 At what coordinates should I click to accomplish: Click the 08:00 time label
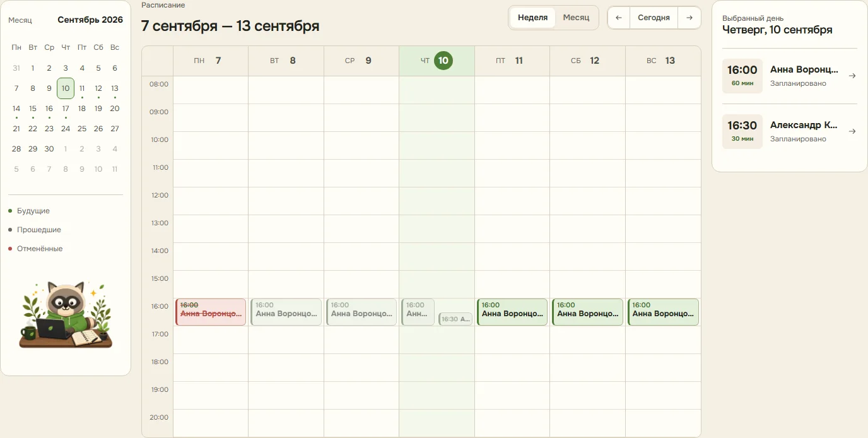coord(160,84)
